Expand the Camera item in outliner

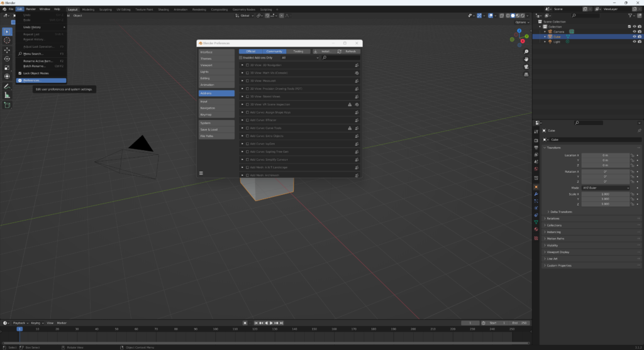point(545,31)
